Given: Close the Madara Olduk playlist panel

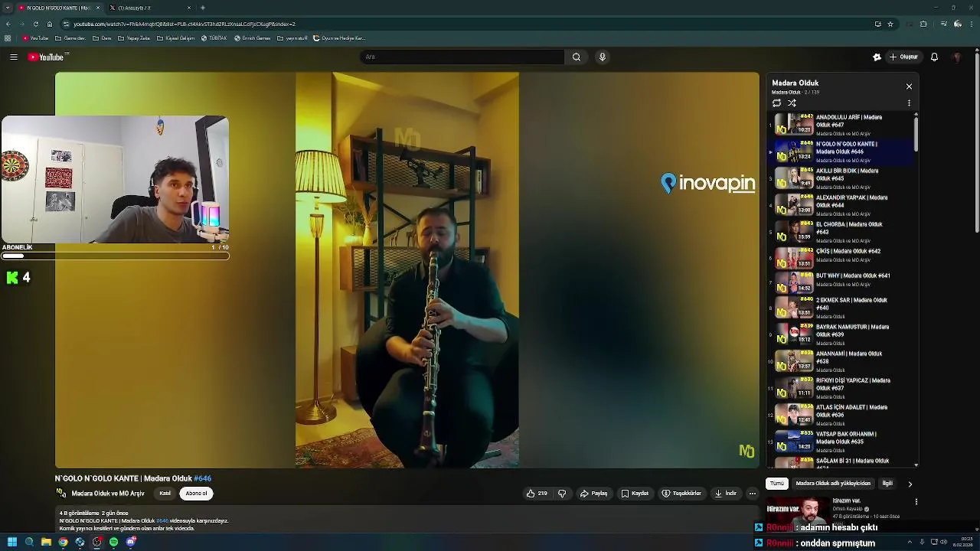Looking at the screenshot, I should 909,86.
